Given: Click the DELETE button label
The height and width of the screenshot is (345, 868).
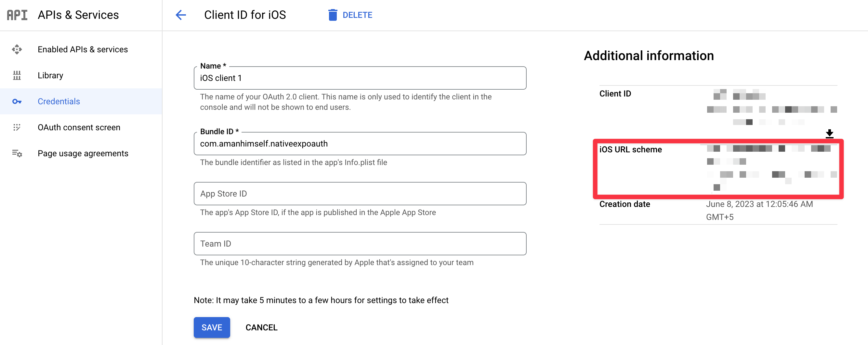Looking at the screenshot, I should tap(357, 15).
